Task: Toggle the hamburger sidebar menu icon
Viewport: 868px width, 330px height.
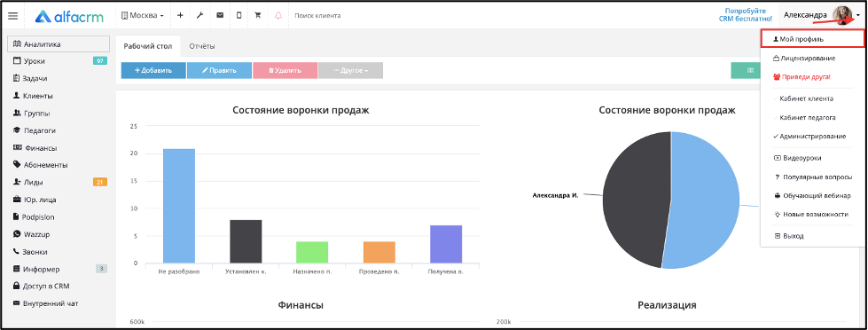Action: point(12,16)
